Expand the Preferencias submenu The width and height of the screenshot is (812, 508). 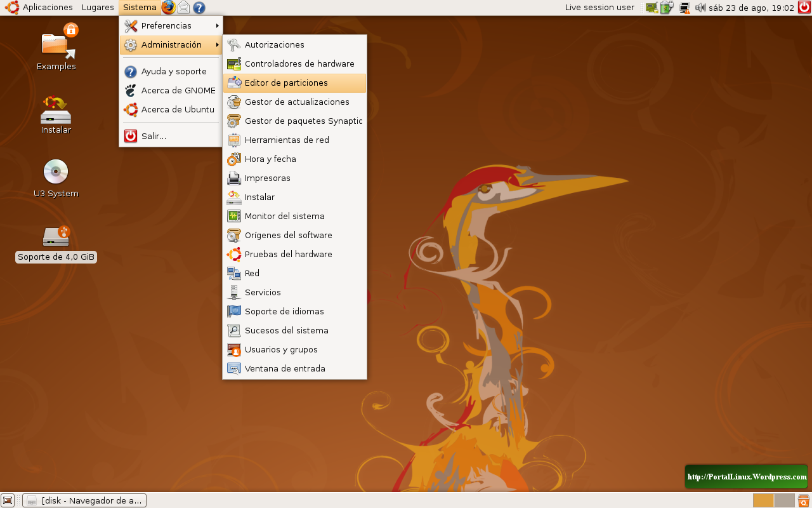171,26
